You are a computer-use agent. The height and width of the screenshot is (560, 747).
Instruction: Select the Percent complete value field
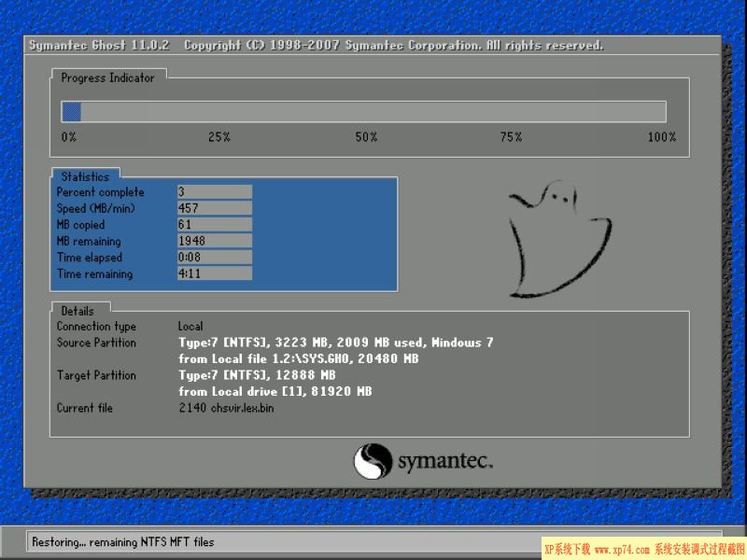[x=212, y=192]
